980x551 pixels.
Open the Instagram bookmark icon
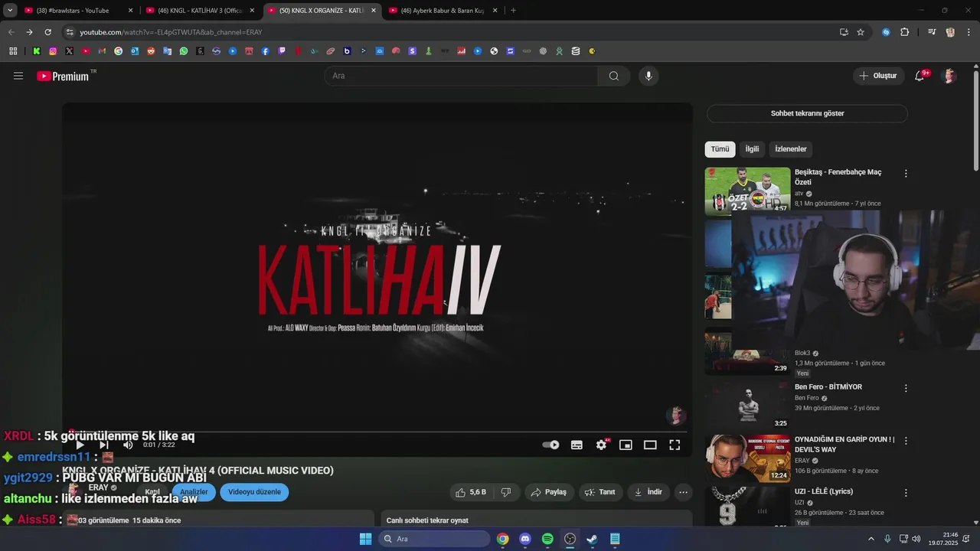[x=53, y=51]
